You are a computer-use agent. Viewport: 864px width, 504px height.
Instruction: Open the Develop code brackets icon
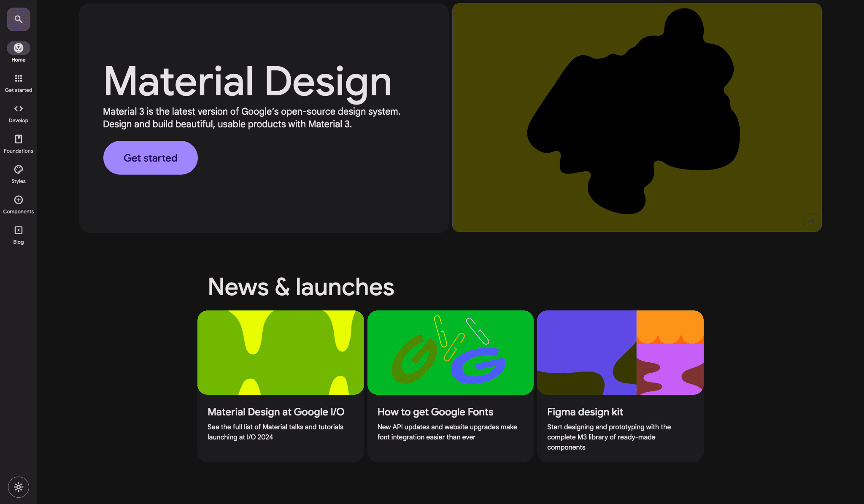18,109
